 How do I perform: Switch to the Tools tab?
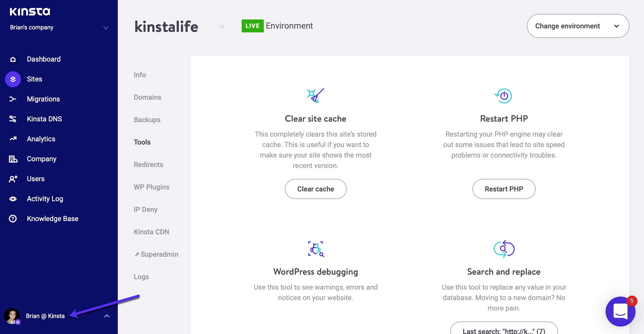click(x=142, y=142)
